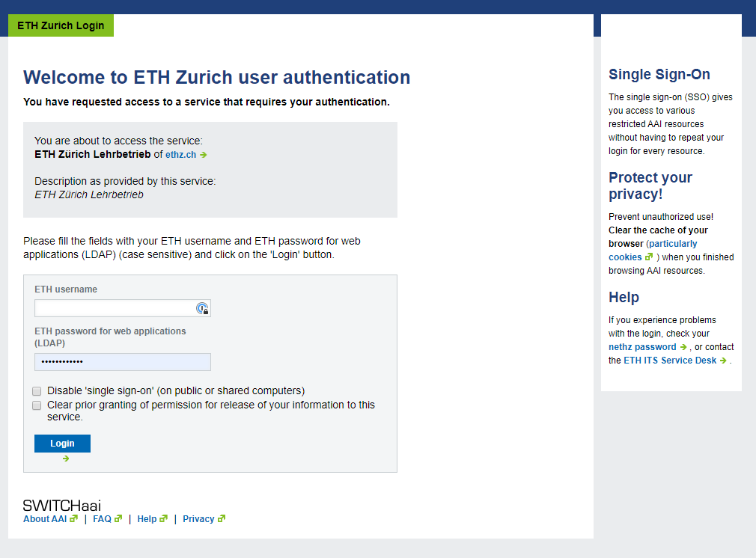This screenshot has height=558, width=756.
Task: Click the password manager icon in username field
Action: coord(203,308)
